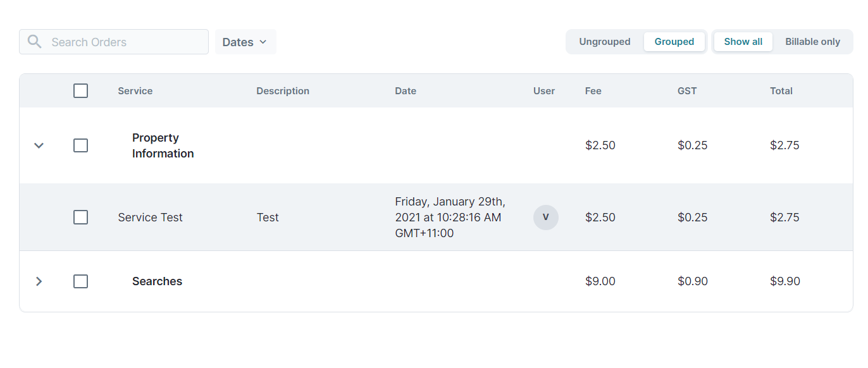
Task: Click the magnifier search icon
Action: (x=35, y=42)
